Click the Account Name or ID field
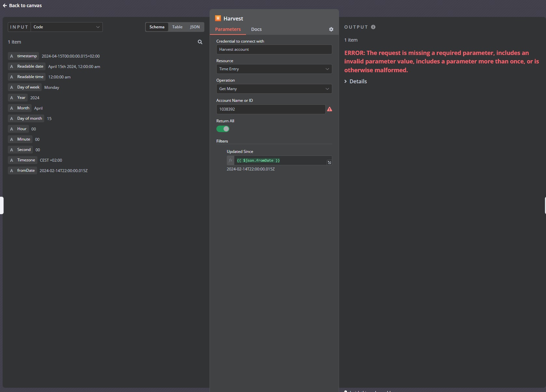Viewport: 546px width, 392px height. pos(271,109)
